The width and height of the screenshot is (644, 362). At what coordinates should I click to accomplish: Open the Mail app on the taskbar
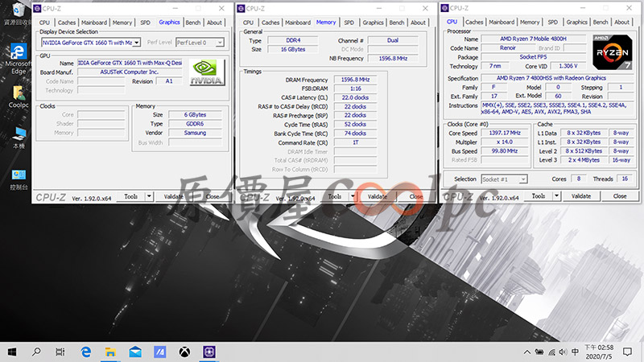tap(135, 352)
